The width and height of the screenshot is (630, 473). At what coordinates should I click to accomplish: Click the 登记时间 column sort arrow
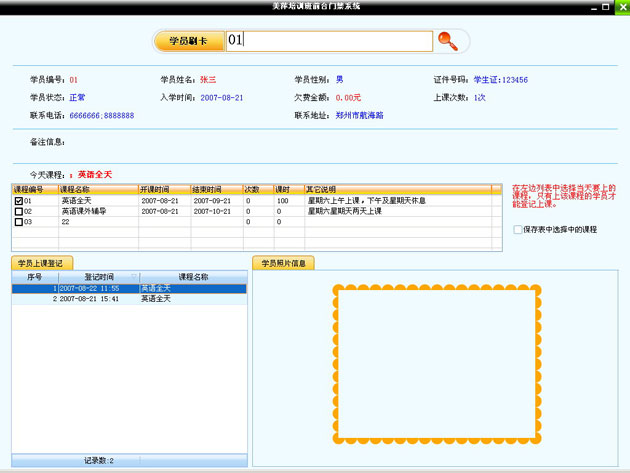pyautogui.click(x=134, y=277)
